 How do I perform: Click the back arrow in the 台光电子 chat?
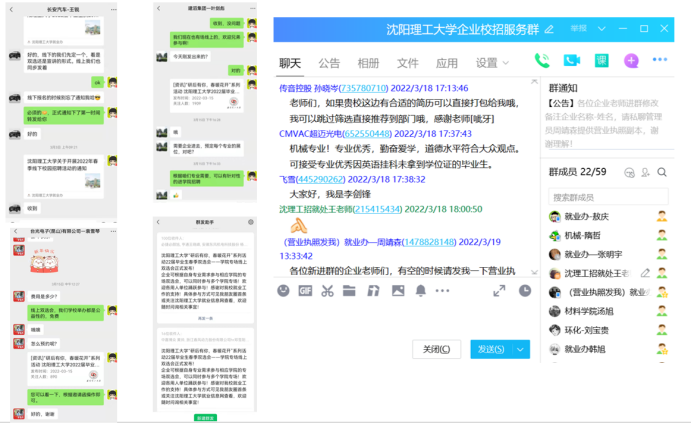16,231
